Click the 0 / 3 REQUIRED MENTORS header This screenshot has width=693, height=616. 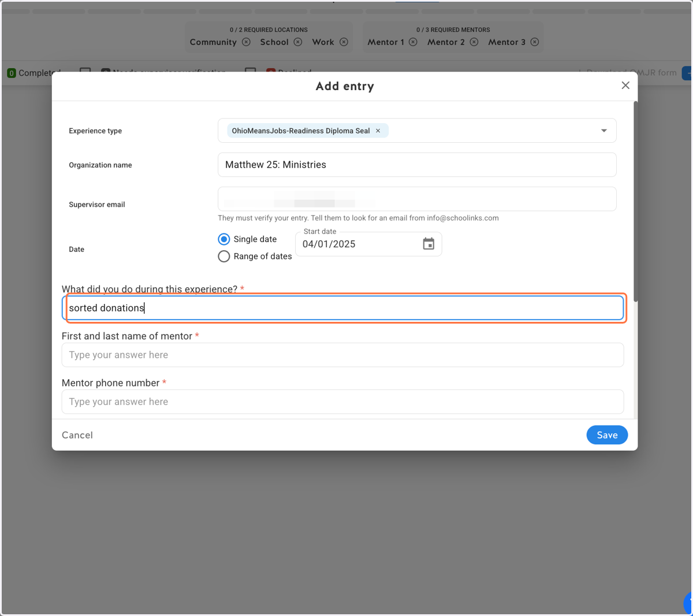pos(453,29)
